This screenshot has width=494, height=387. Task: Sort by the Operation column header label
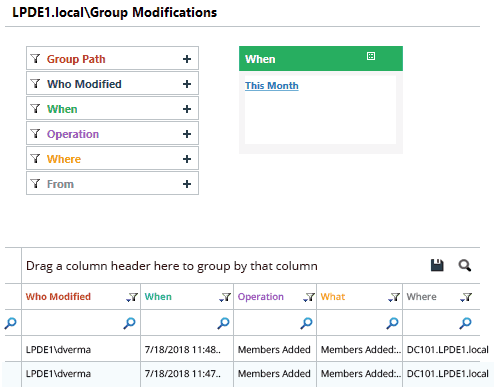click(x=261, y=297)
